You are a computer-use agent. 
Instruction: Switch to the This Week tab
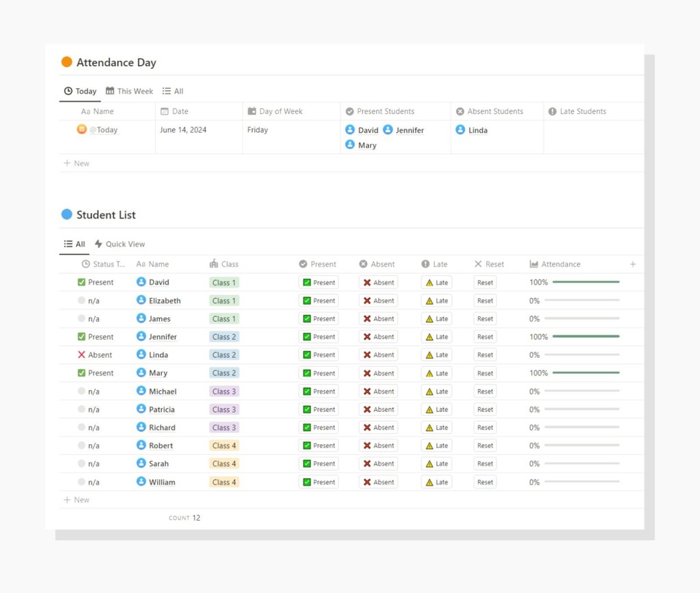click(129, 91)
